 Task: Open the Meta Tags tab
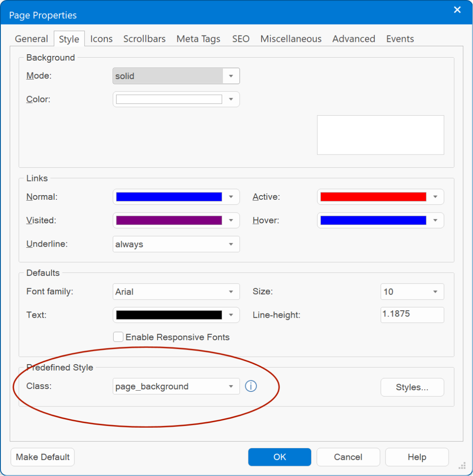198,39
